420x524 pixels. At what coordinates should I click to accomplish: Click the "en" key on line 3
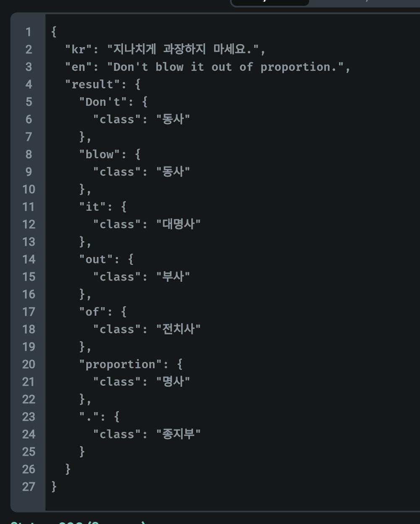click(x=79, y=67)
